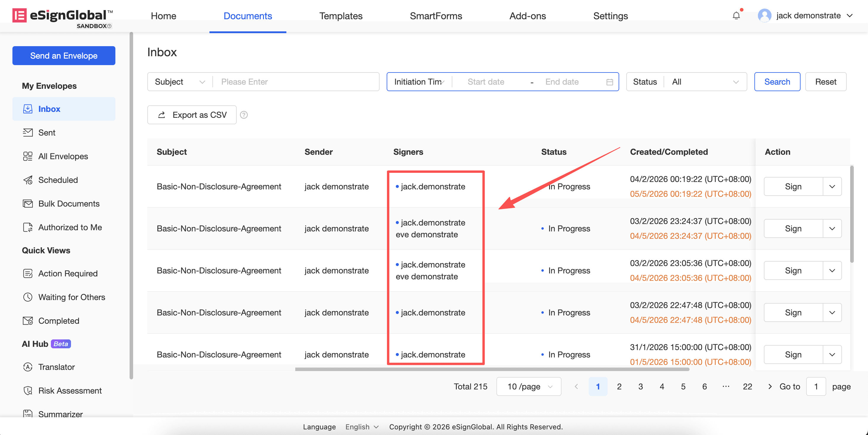Click the user avatar icon
868x435 pixels.
click(x=764, y=15)
